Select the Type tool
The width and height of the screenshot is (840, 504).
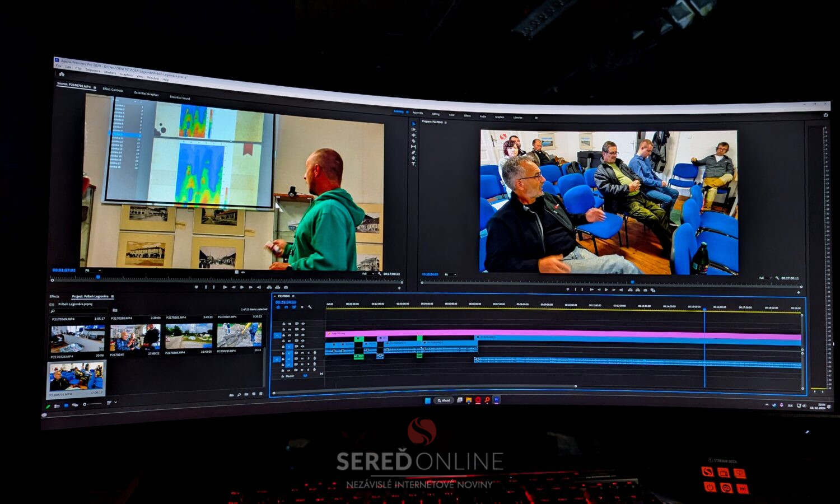[x=414, y=164]
